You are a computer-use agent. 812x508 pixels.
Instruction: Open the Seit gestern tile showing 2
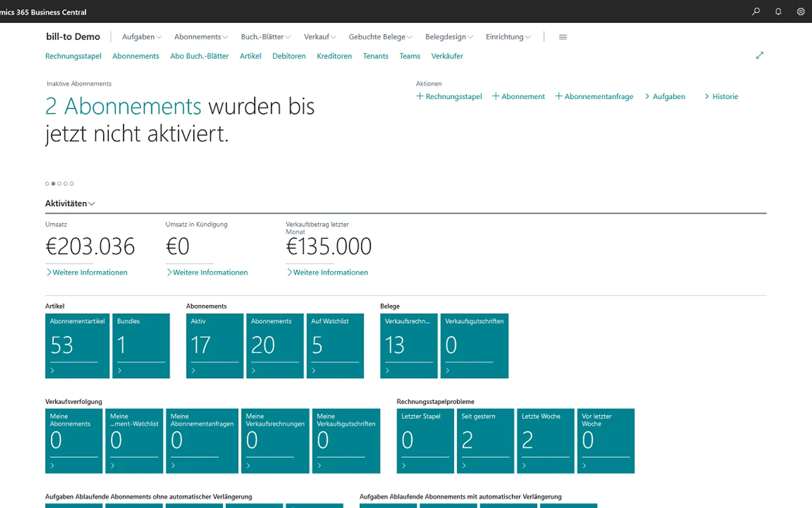485,441
